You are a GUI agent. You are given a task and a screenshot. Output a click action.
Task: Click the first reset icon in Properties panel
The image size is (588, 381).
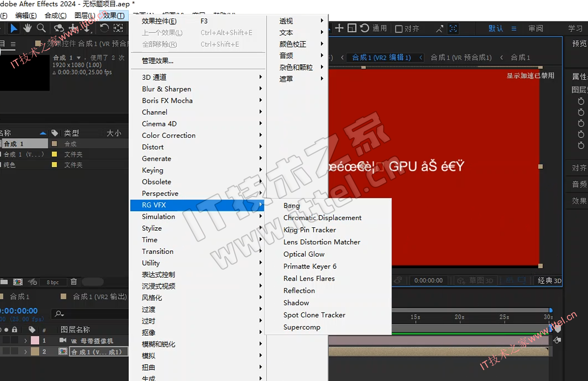point(581,101)
